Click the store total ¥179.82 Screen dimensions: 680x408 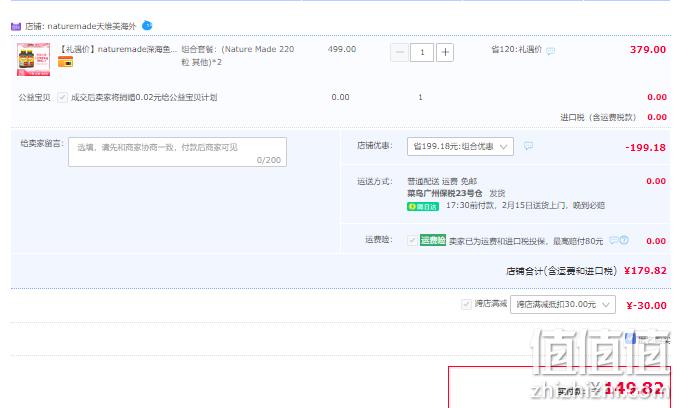[x=645, y=271]
